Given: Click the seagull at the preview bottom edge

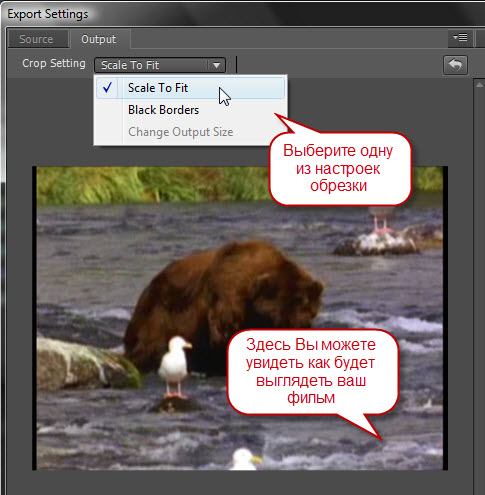Looking at the screenshot, I should point(246,459).
